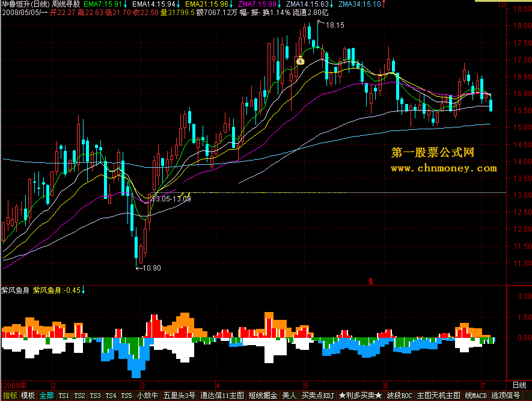Click the red S marker above the sub-chart
This screenshot has height=401, width=532.
pyautogui.click(x=371, y=281)
